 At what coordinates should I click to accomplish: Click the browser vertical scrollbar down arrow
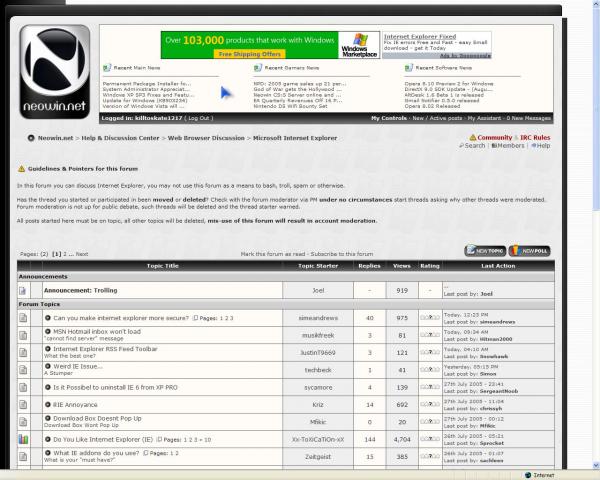click(596, 465)
